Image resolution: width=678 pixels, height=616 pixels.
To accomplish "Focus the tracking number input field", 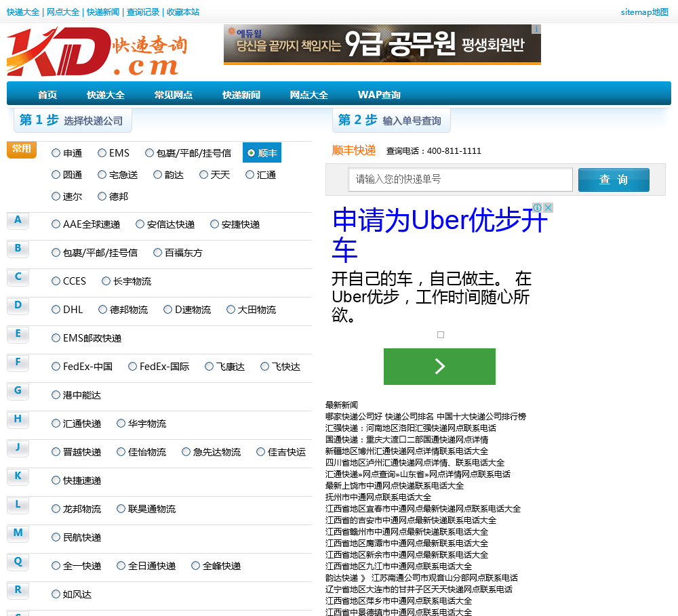I will [460, 180].
